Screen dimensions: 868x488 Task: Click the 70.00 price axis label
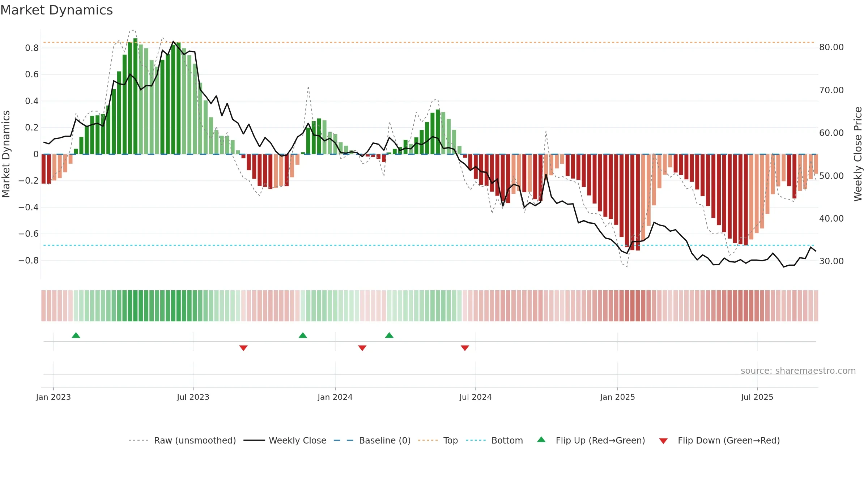(x=831, y=90)
